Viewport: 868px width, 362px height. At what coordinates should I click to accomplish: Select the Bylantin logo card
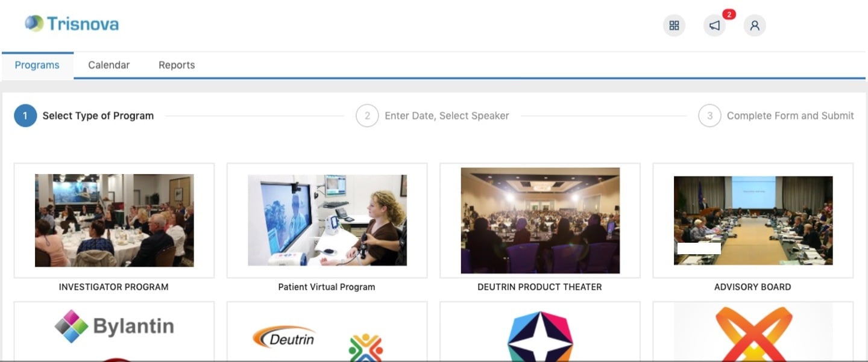[x=114, y=331]
